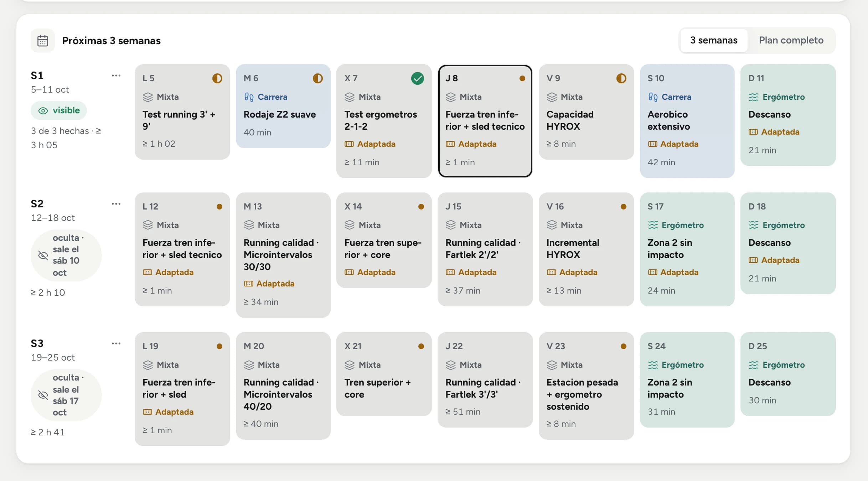Open the Rodaje Z2 suave session
Screen dimensions: 868x481
[x=283, y=106]
